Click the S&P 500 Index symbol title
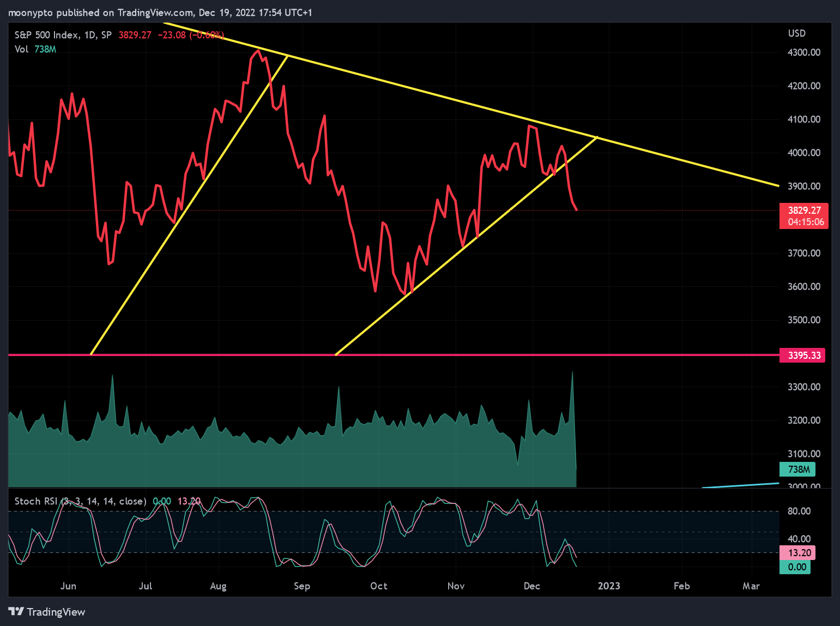This screenshot has height=626, width=840. (46, 35)
